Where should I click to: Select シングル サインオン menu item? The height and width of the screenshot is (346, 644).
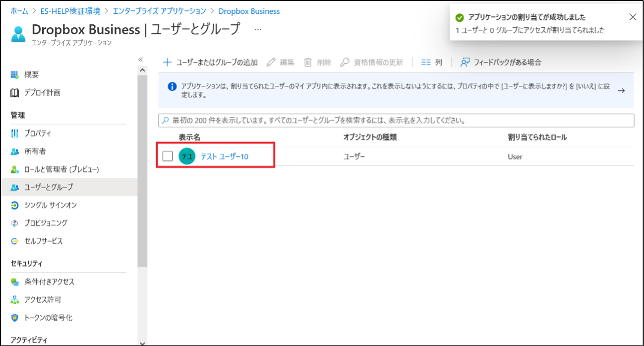pos(51,205)
